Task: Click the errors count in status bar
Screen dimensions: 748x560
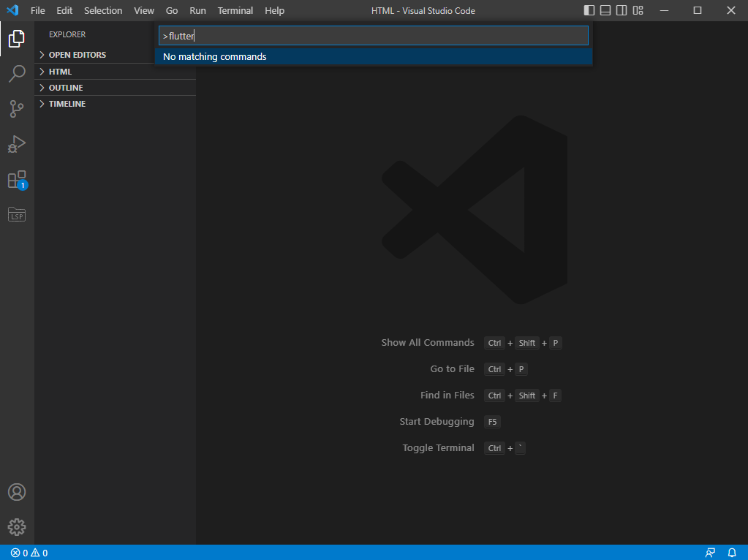Action: pos(20,553)
